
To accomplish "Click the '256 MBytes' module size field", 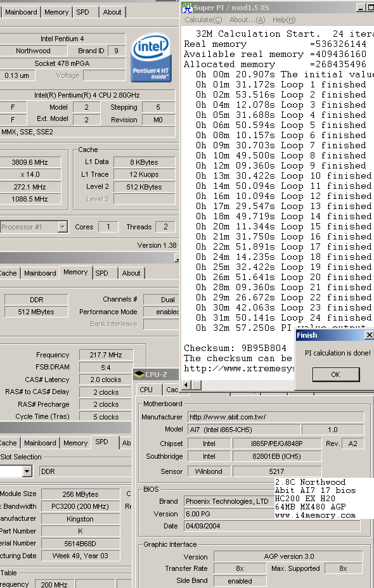I will tap(81, 494).
